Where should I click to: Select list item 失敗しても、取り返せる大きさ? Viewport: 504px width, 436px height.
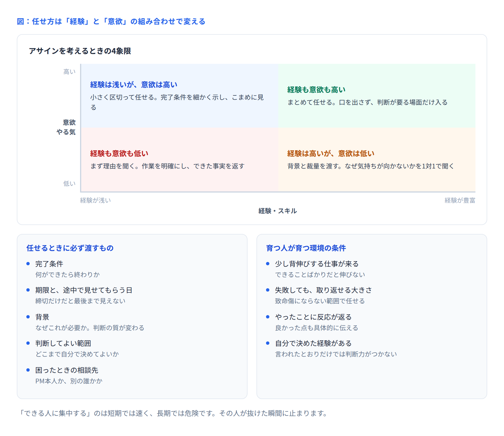[x=323, y=290]
